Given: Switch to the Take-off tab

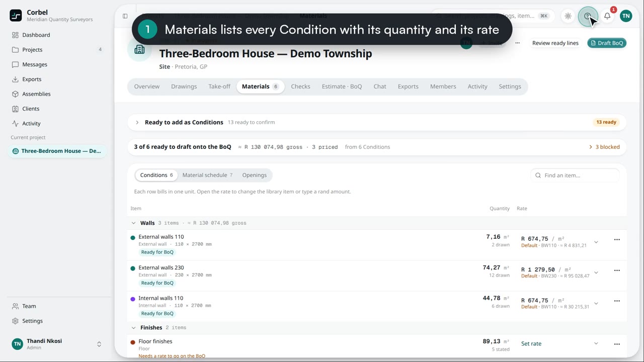Looking at the screenshot, I should click(x=219, y=86).
